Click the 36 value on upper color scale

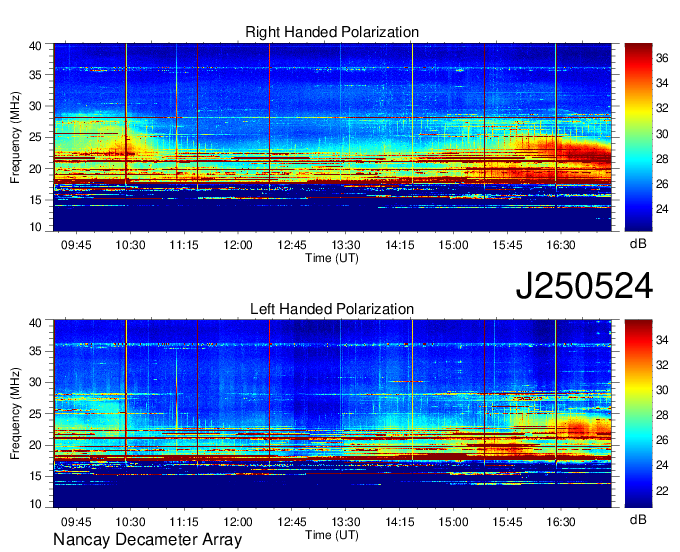[x=662, y=58]
